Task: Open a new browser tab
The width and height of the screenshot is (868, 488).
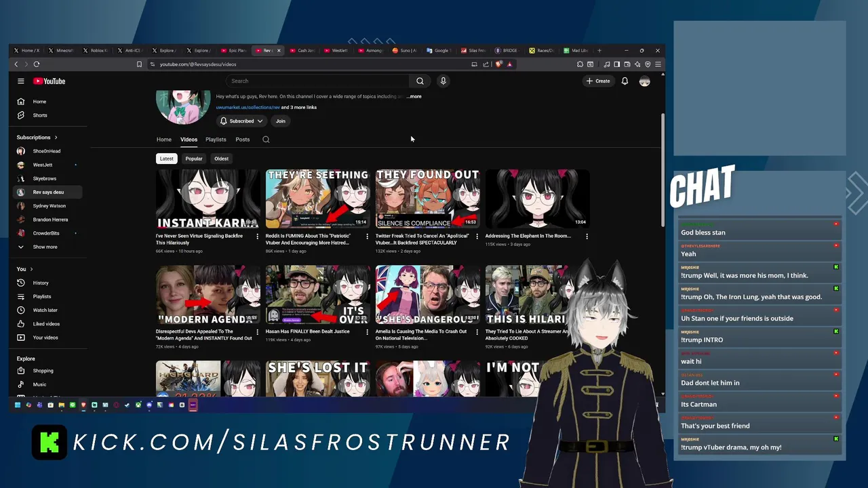Action: pyautogui.click(x=599, y=50)
